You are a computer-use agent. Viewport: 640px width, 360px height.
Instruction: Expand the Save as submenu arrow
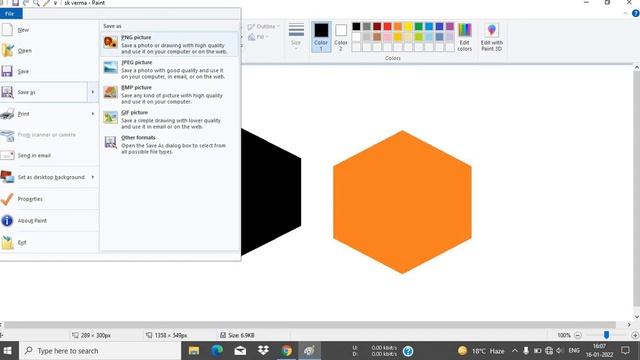click(x=93, y=92)
